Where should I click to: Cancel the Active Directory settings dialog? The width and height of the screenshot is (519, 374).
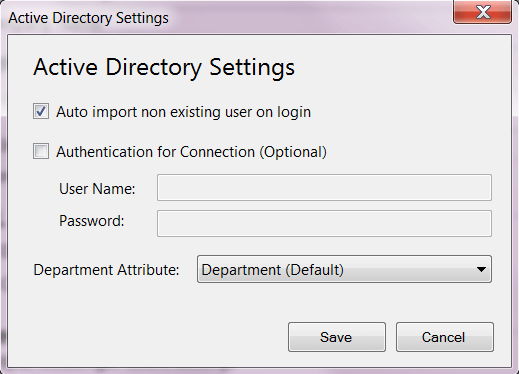pos(445,337)
